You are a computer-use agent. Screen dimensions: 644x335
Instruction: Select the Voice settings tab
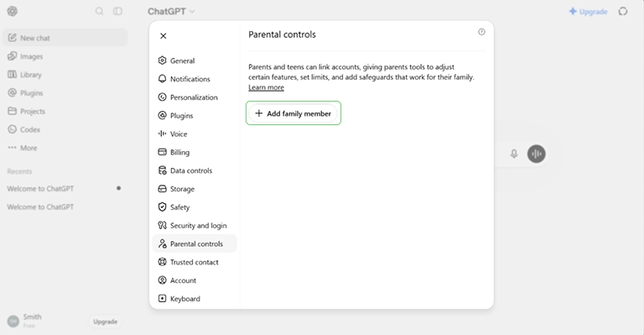pos(195,133)
